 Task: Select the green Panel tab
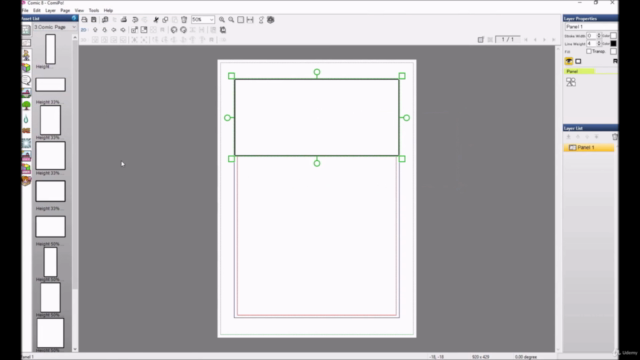pyautogui.click(x=579, y=71)
